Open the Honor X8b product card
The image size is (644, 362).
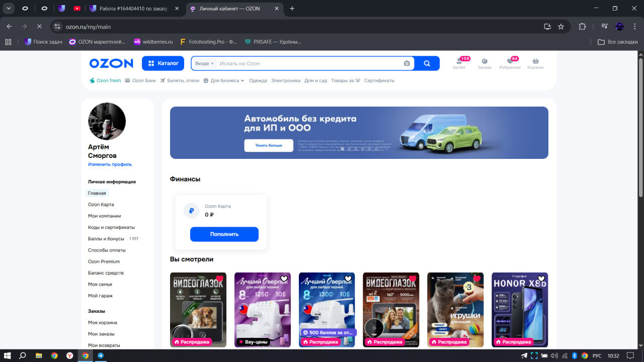(x=520, y=310)
